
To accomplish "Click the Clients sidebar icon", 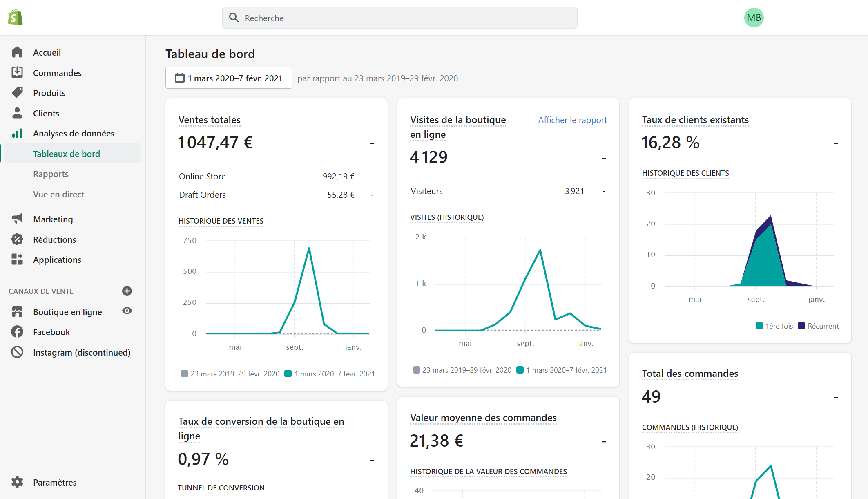I will [17, 113].
